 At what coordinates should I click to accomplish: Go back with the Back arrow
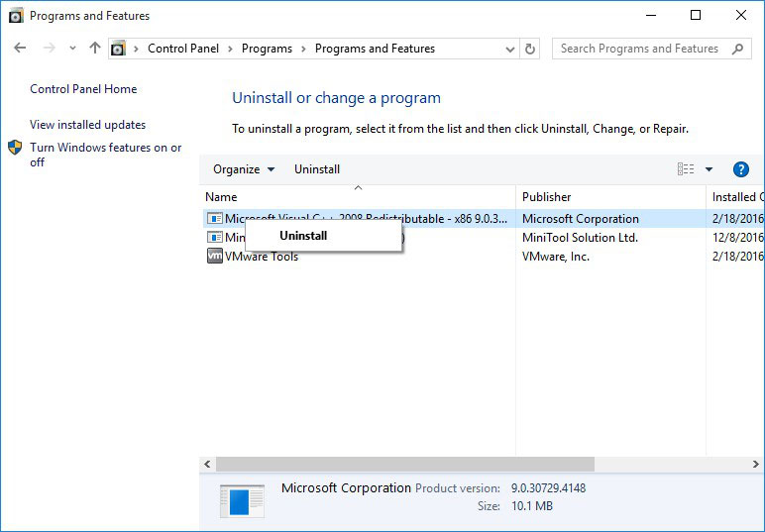coord(20,48)
